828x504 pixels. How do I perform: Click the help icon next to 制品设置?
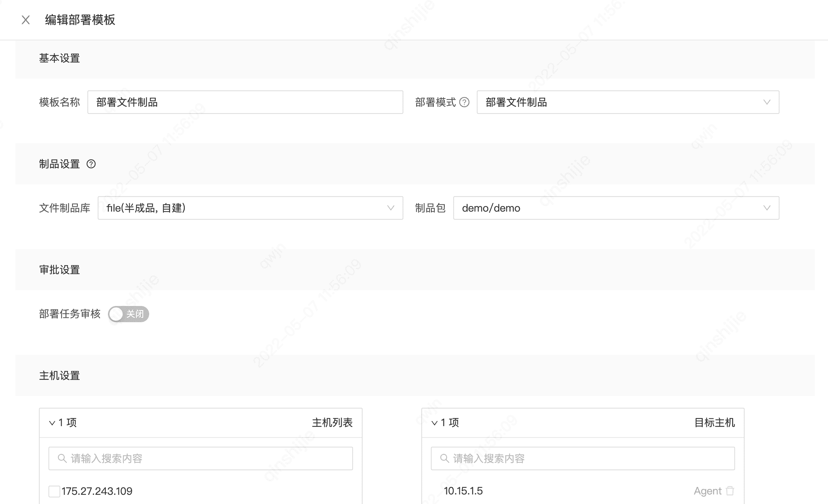tap(91, 164)
